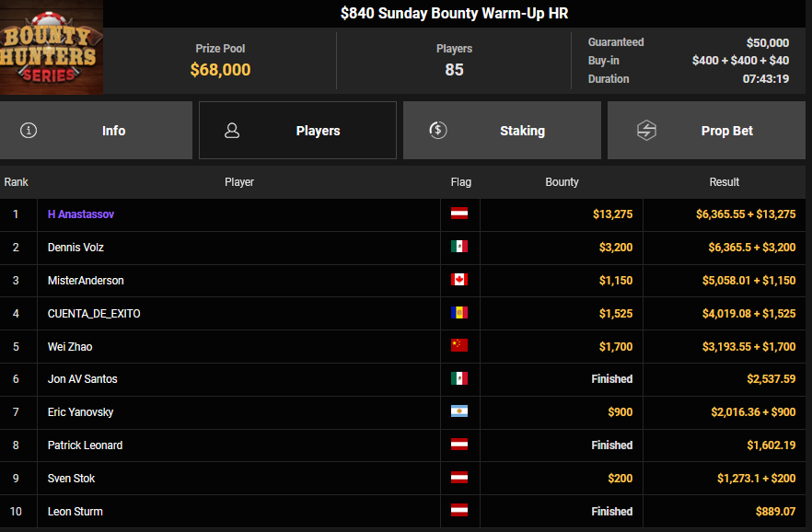This screenshot has height=532, width=812.
Task: Click the info circle icon on Info tab
Action: pos(29,131)
